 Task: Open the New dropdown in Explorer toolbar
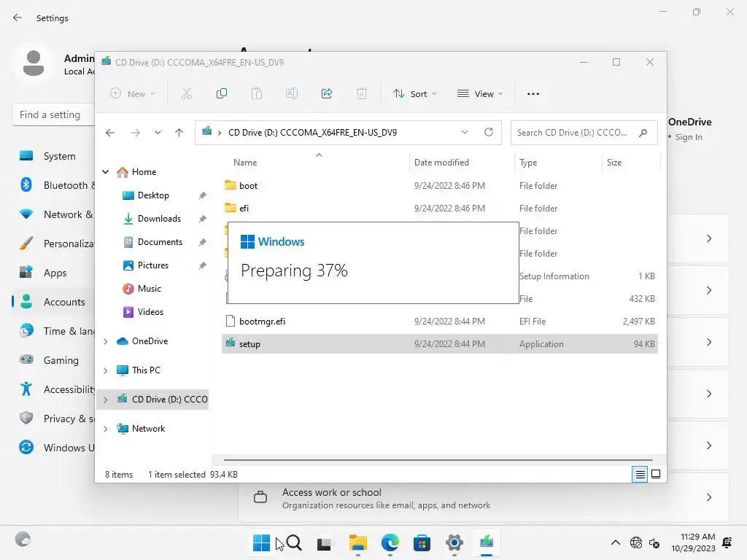coord(133,94)
